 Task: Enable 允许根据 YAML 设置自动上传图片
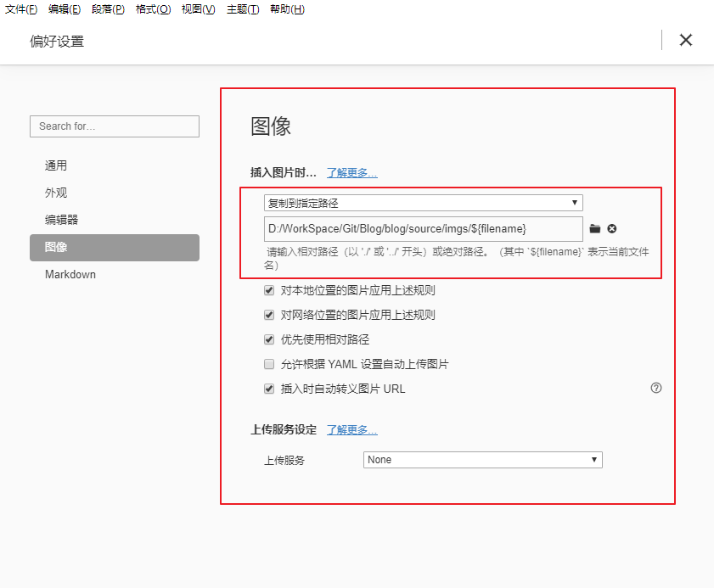pos(269,364)
